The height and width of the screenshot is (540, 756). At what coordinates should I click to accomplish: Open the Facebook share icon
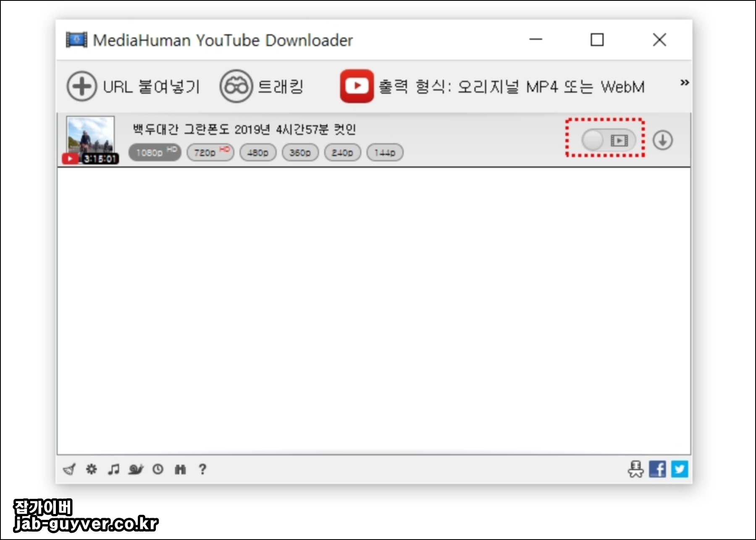click(x=658, y=469)
